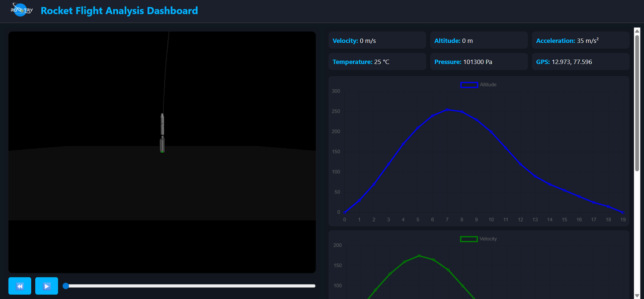
Task: Click the GPS 12.973, 77.596 readout
Action: 581,62
